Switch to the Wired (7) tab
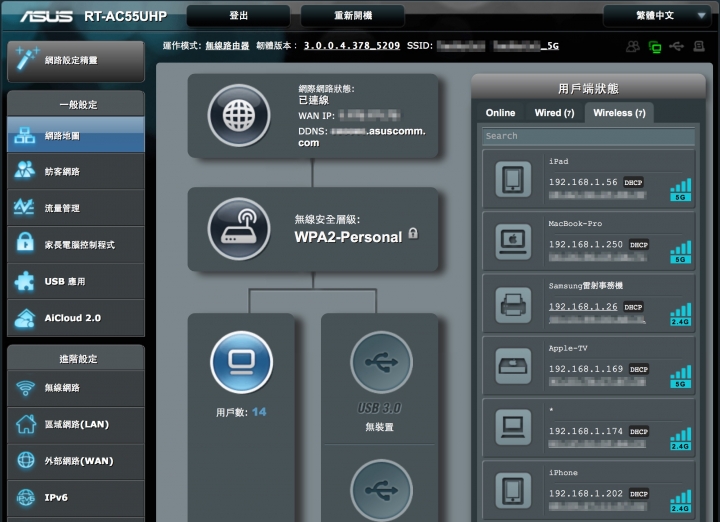This screenshot has height=522, width=720. [554, 112]
